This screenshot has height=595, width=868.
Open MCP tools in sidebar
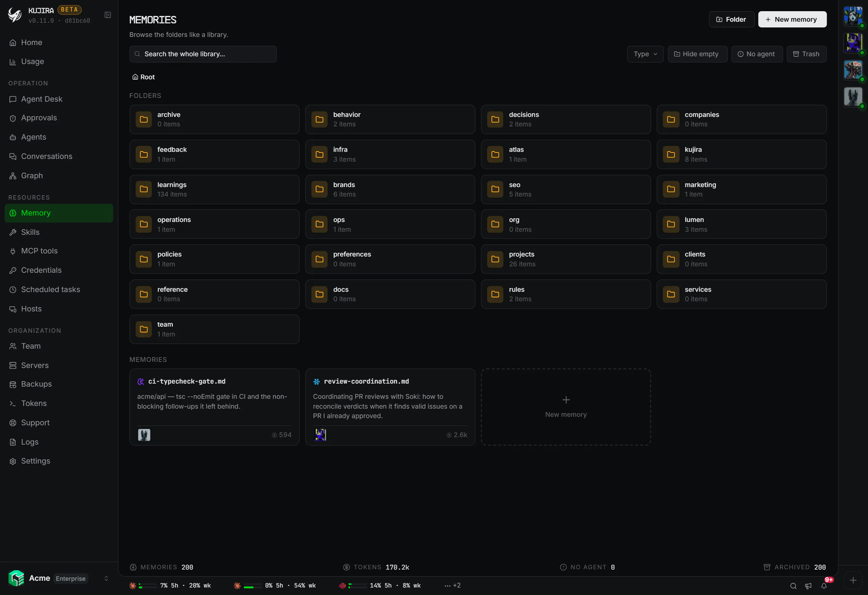point(59,251)
